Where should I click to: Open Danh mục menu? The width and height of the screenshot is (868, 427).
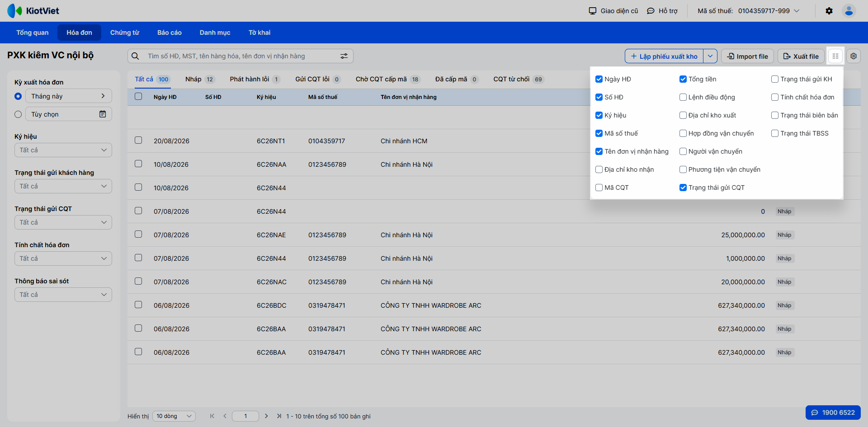pos(215,33)
